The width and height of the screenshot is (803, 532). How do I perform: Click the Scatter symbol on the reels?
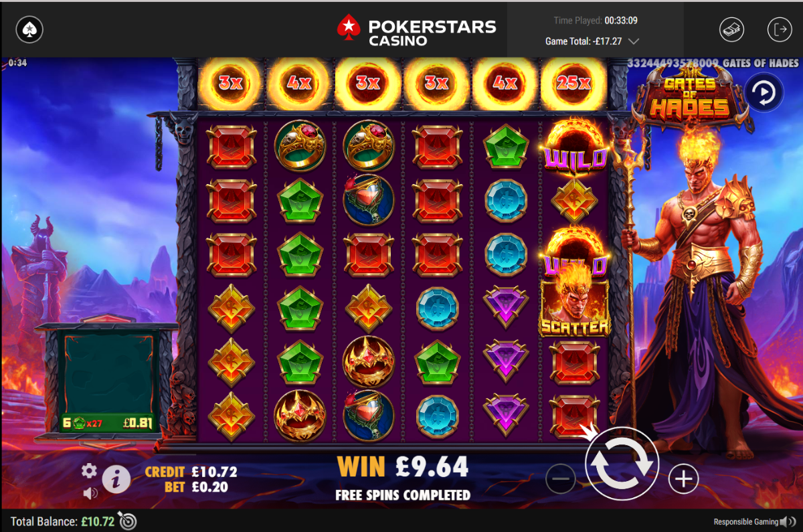[575, 308]
